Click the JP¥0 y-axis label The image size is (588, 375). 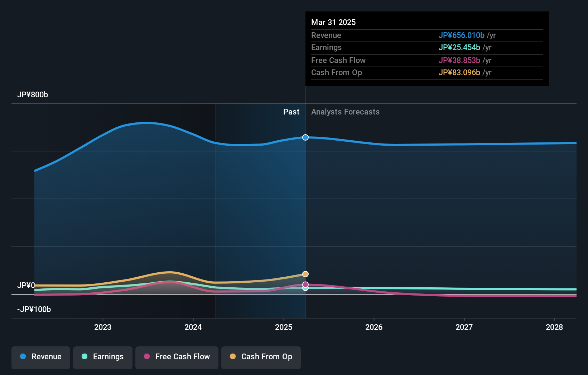click(x=26, y=285)
